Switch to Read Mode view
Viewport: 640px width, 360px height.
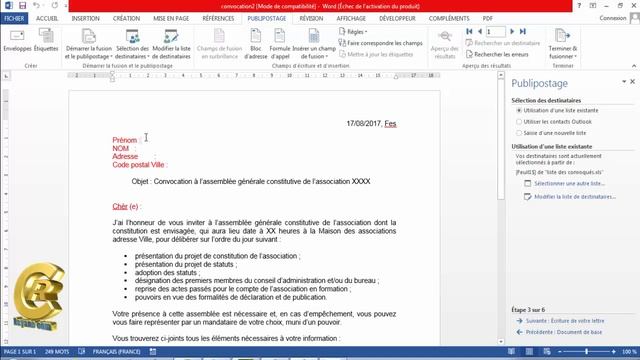[511, 351]
